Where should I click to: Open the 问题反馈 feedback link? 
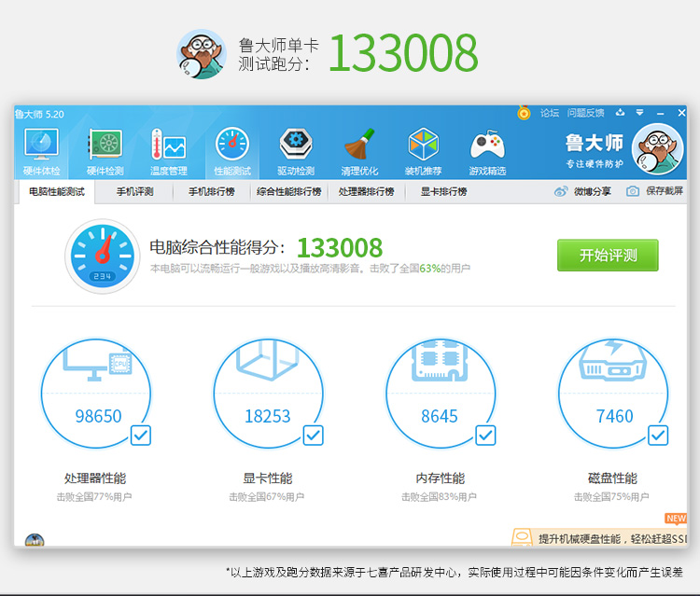586,113
